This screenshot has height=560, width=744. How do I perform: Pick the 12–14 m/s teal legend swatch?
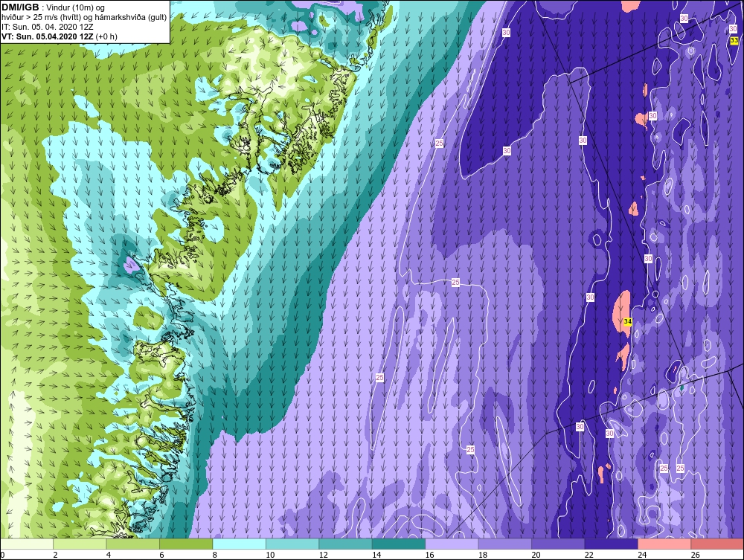tap(345, 544)
